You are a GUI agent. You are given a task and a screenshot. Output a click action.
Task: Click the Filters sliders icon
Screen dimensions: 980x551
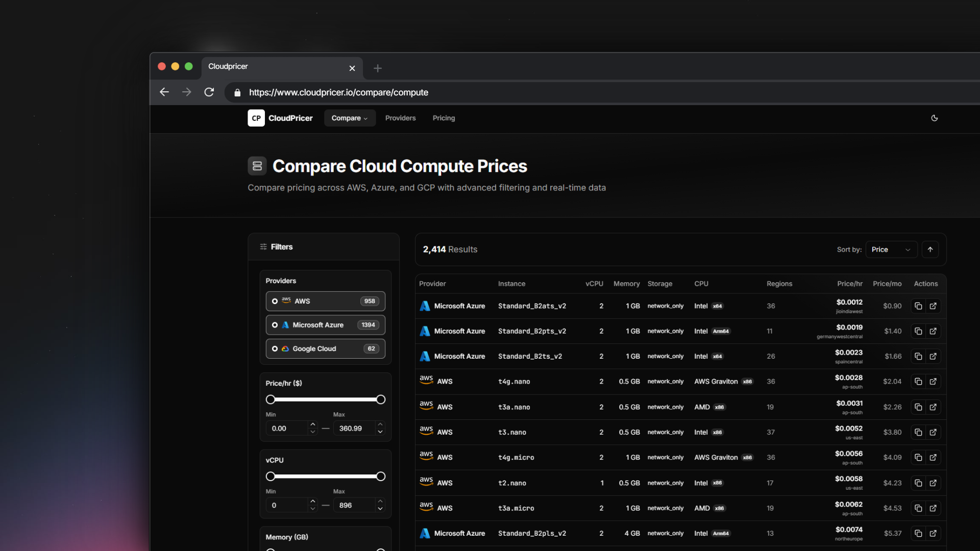263,246
